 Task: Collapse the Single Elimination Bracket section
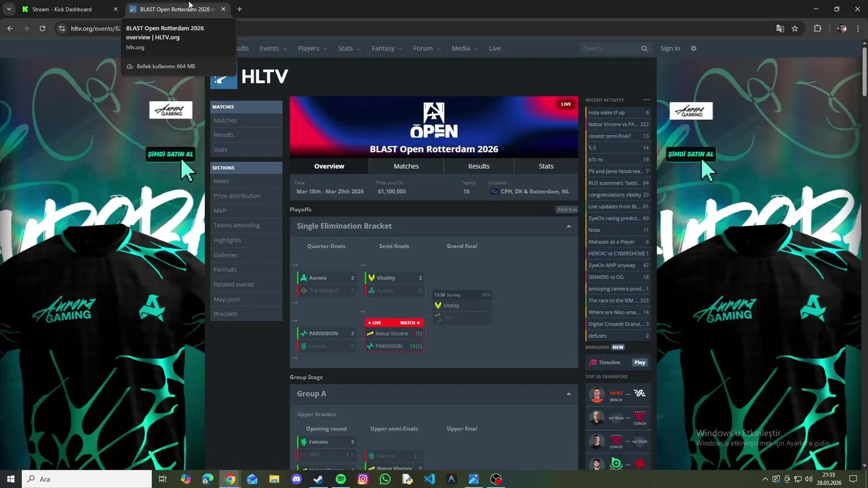tap(568, 226)
